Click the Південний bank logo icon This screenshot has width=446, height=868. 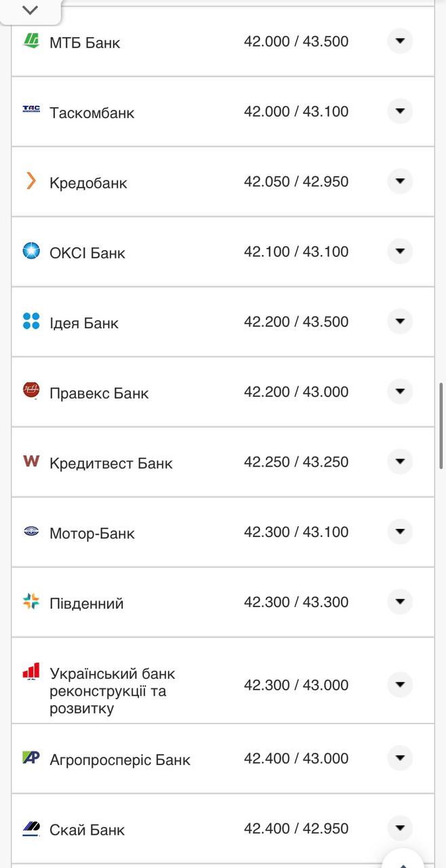click(x=31, y=601)
